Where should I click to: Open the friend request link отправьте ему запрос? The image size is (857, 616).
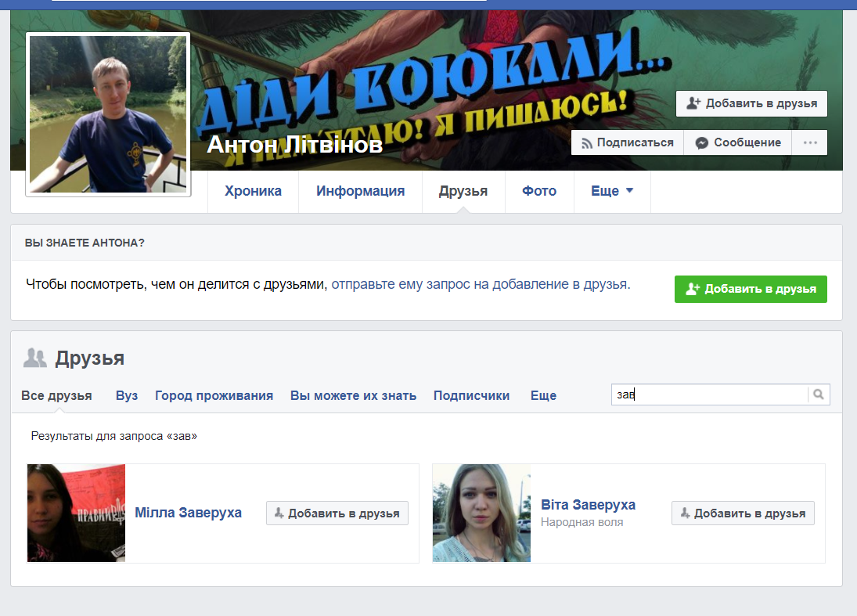[x=481, y=284]
